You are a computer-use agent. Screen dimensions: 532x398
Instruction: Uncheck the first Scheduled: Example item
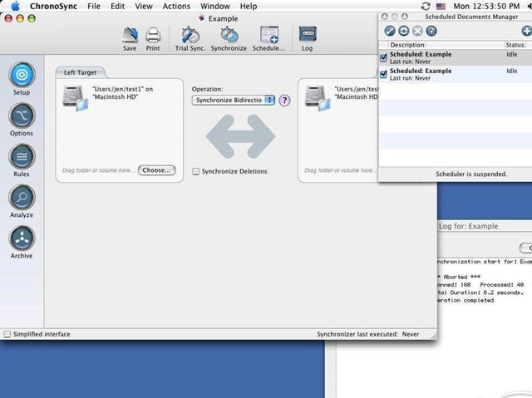click(x=383, y=57)
